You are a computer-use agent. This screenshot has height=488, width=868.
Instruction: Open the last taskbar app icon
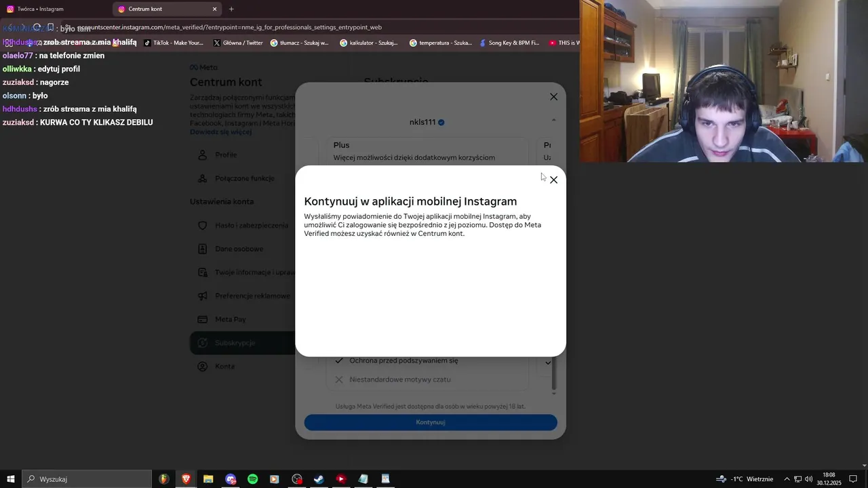click(x=385, y=479)
